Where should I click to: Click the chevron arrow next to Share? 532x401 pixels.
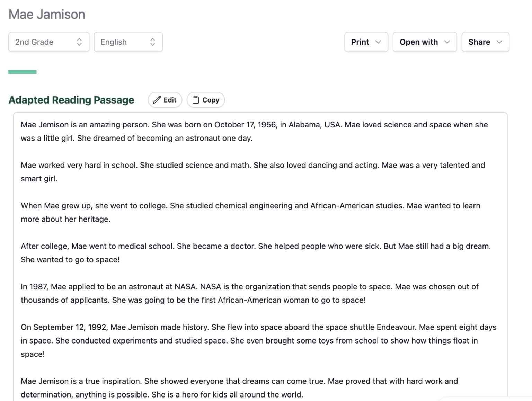click(499, 42)
